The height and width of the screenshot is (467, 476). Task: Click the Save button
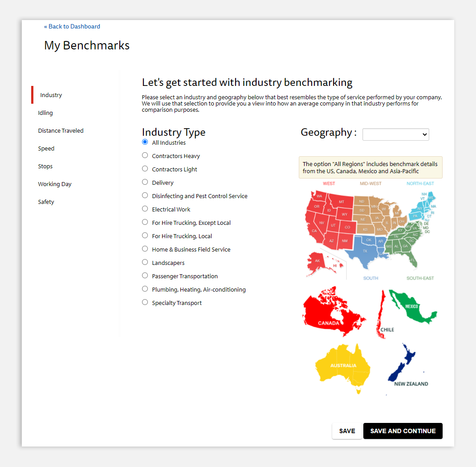(x=347, y=431)
